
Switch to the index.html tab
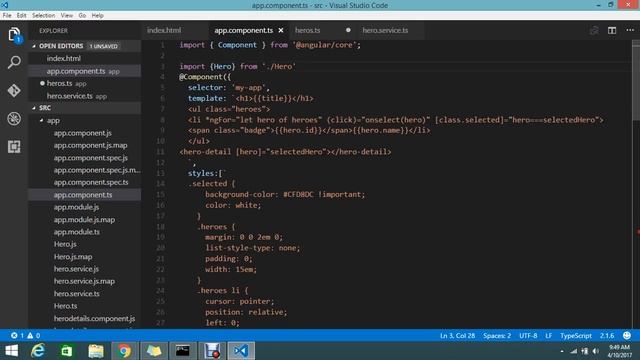[164, 30]
